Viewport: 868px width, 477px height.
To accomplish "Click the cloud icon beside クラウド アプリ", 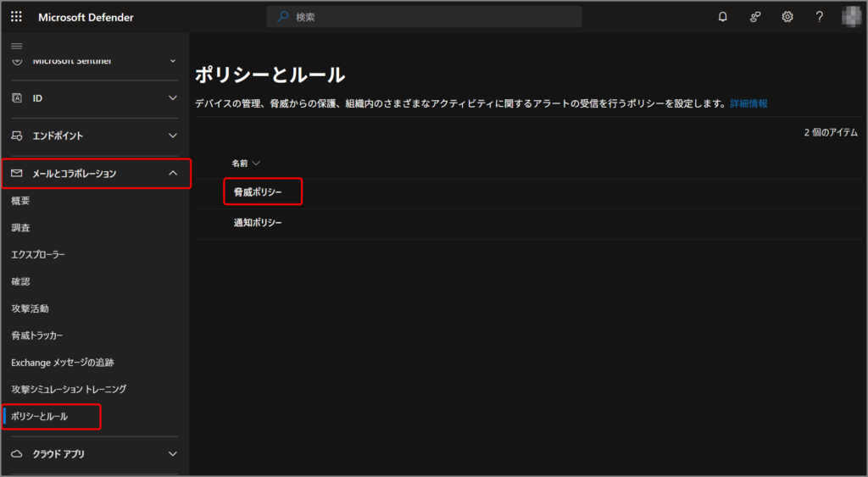I will tap(16, 454).
